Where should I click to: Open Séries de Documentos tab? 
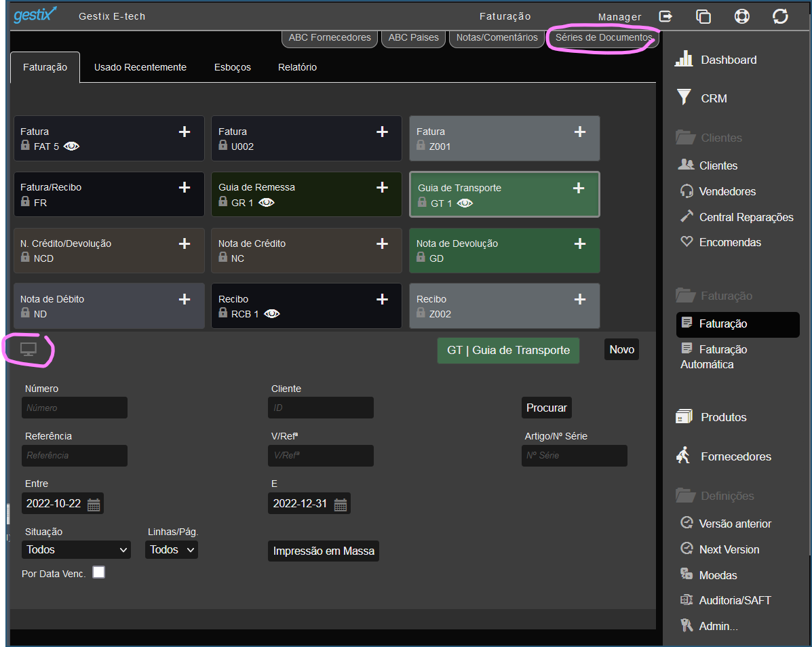tap(603, 38)
